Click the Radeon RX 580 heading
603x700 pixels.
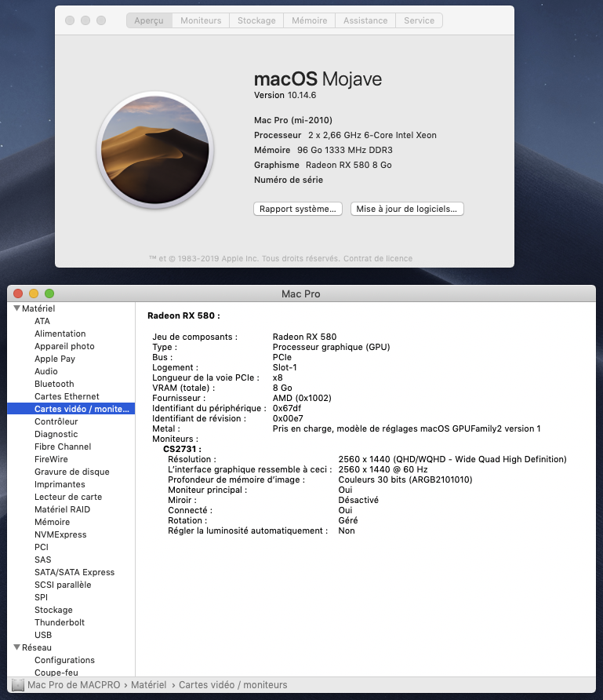pyautogui.click(x=183, y=315)
